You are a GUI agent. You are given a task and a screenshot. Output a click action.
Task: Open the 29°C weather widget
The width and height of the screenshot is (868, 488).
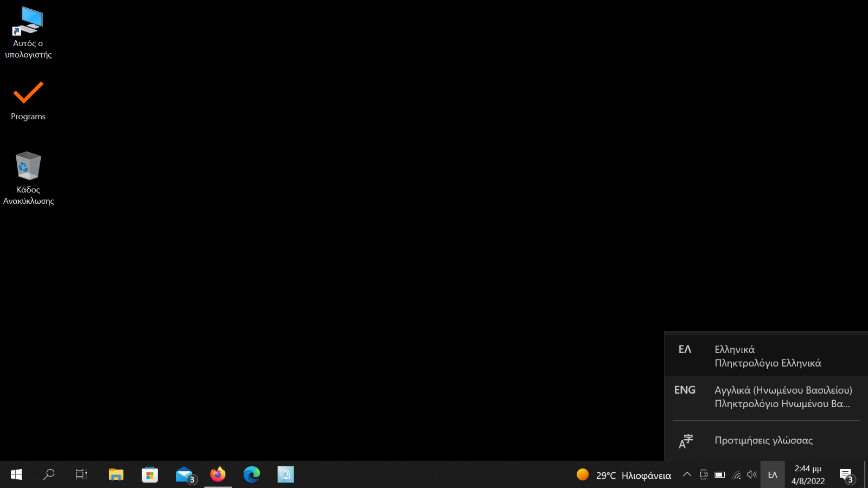click(624, 475)
